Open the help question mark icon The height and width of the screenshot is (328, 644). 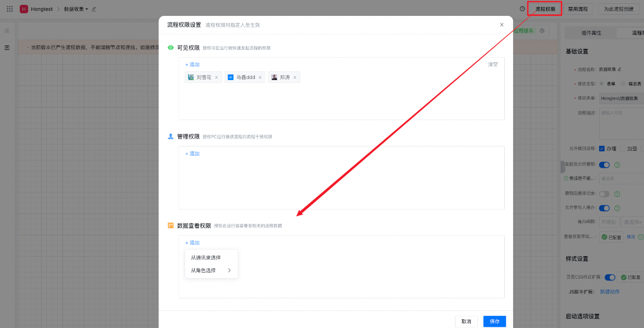tap(522, 9)
